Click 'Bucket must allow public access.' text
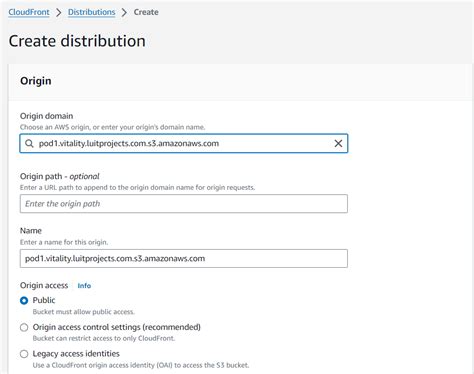The height and width of the screenshot is (374, 474). pyautogui.click(x=84, y=312)
